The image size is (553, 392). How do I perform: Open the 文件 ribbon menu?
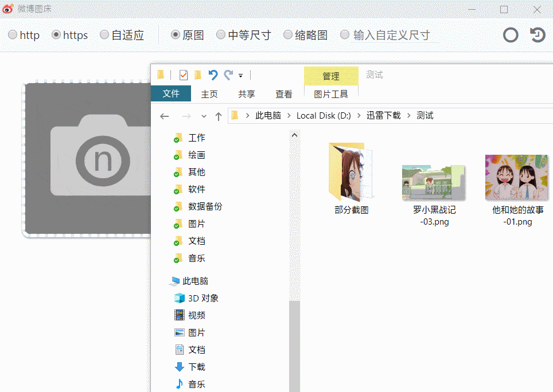point(171,93)
